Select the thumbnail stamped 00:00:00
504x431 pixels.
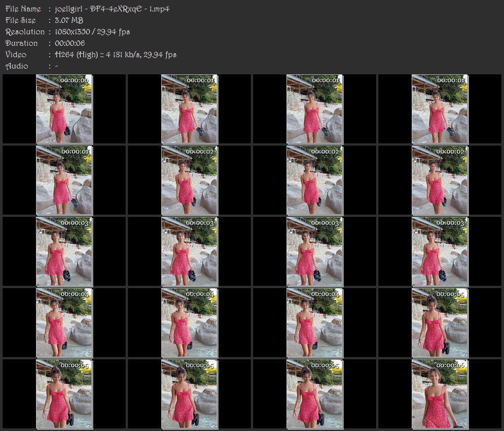coord(64,109)
